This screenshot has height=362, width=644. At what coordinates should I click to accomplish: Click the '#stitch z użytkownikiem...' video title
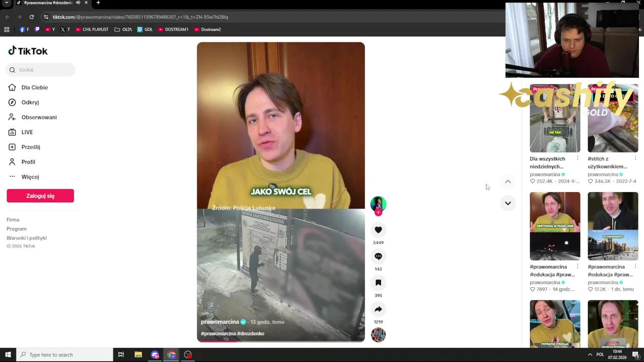[x=607, y=162]
